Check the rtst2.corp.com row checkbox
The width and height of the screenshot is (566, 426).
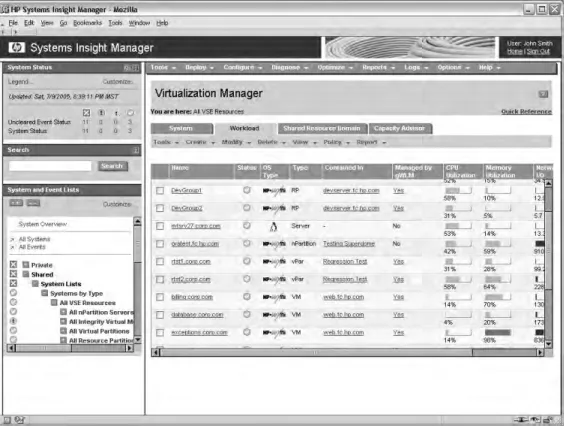point(160,279)
